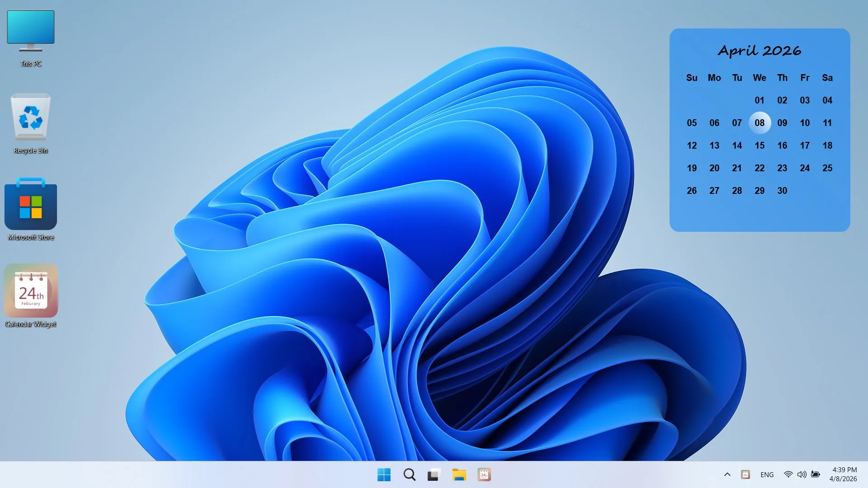Select date 06 in the calendar widget
This screenshot has width=868, height=488.
(714, 123)
